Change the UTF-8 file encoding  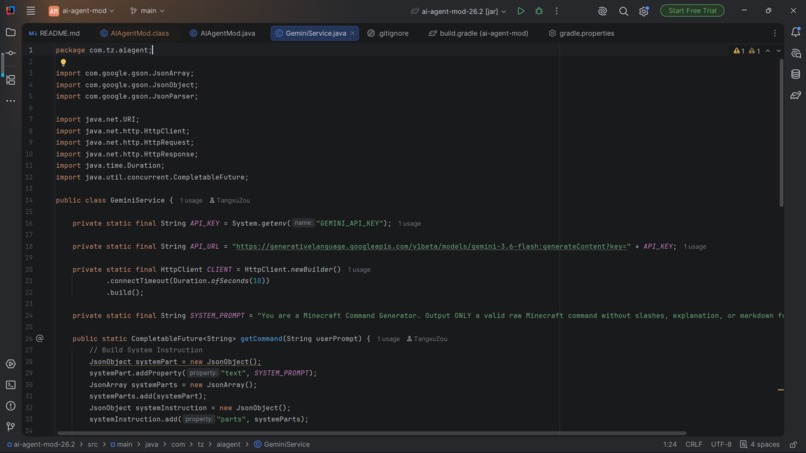721,444
